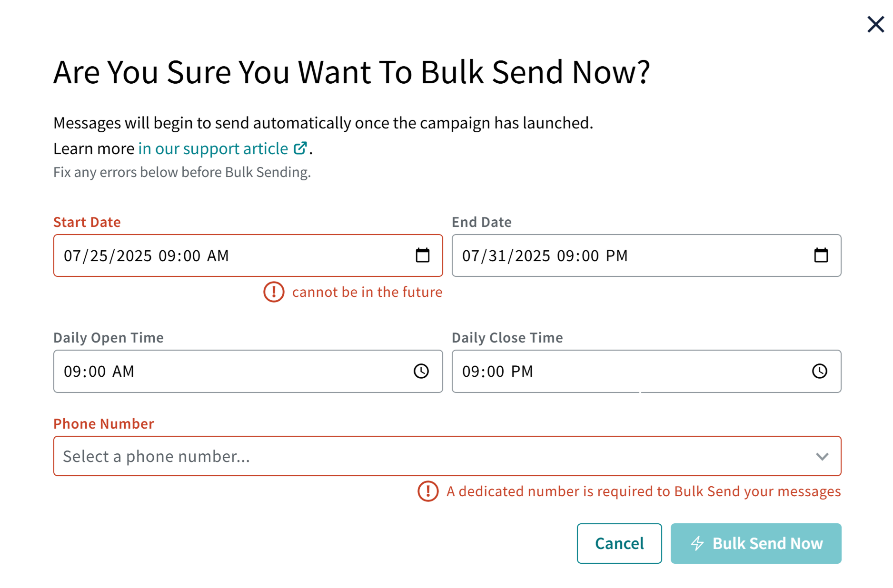Screen dimensions: 893x588
Task: Open the in our support article link
Action: click(213, 148)
